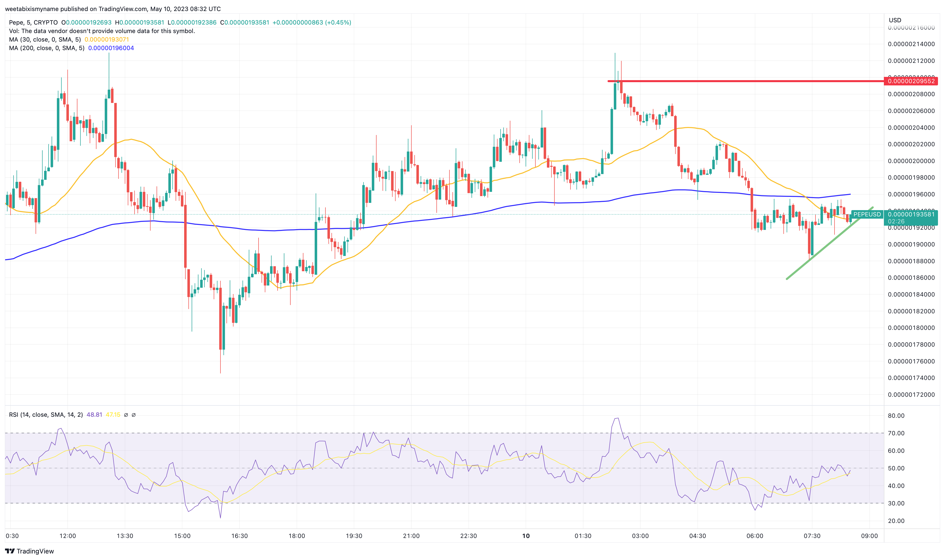Image resolution: width=945 pixels, height=560 pixels.
Task: Click the 0.00000174000 price axis label
Action: pyautogui.click(x=911, y=378)
